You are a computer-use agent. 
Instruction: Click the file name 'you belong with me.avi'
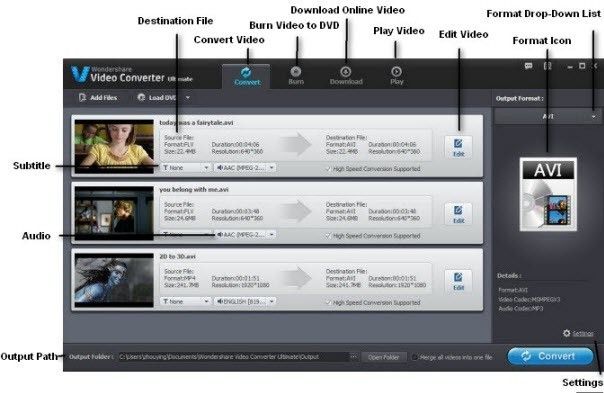[x=194, y=190]
